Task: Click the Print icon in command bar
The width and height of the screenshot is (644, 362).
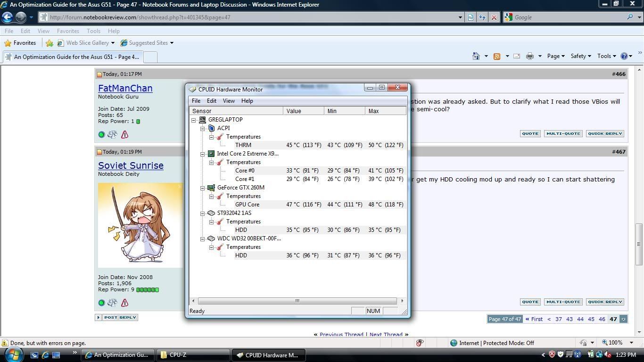Action: (530, 56)
